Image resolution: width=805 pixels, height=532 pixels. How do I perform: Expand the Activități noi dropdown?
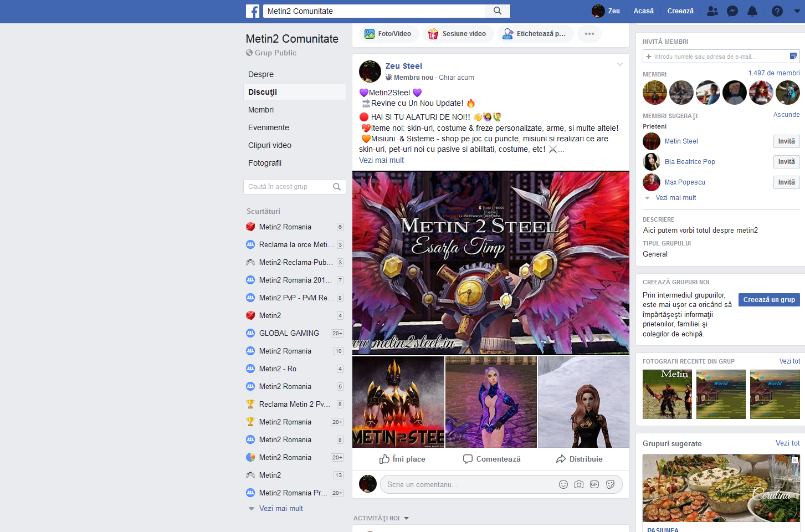(381, 518)
